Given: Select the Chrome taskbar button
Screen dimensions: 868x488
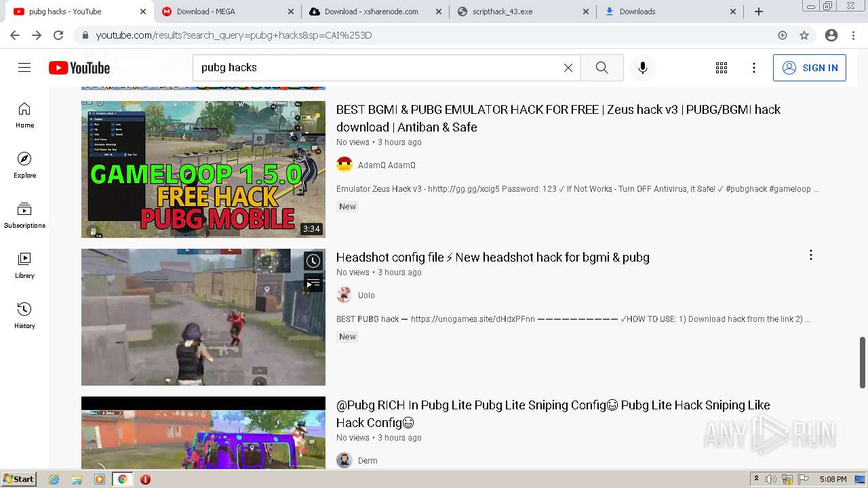Looking at the screenshot, I should click(122, 479).
